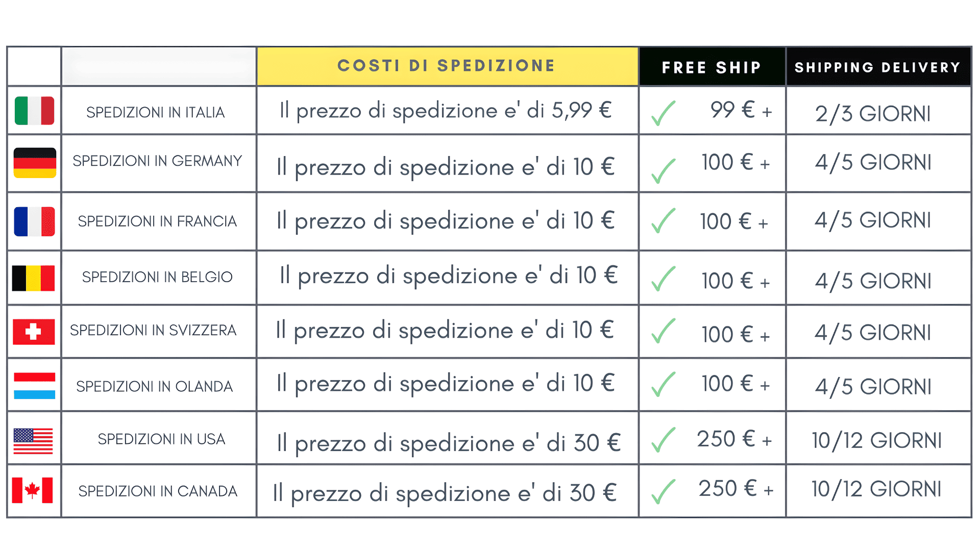The height and width of the screenshot is (551, 980).
Task: Click the 2/3 GIORNI delivery time
Action: pyautogui.click(x=873, y=114)
